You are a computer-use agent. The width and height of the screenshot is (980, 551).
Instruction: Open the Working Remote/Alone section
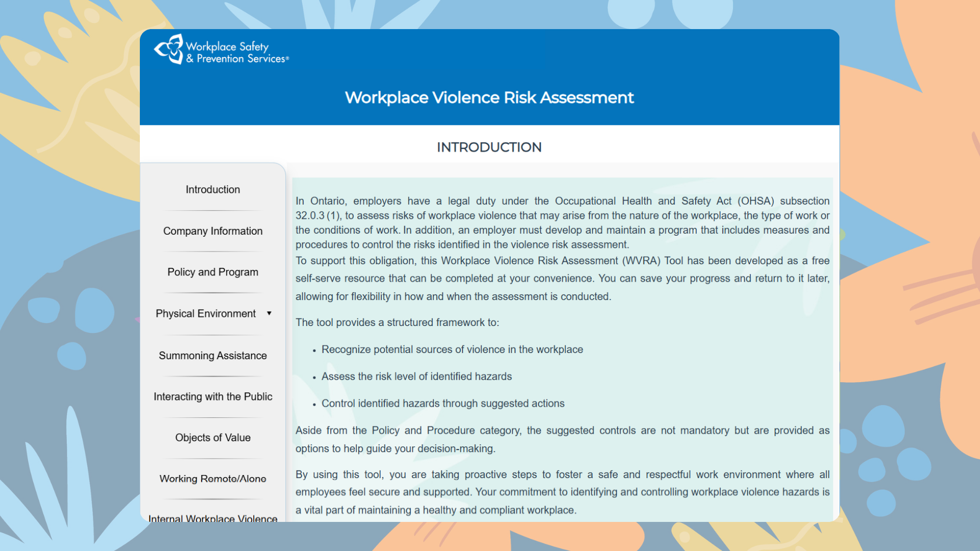[212, 479]
